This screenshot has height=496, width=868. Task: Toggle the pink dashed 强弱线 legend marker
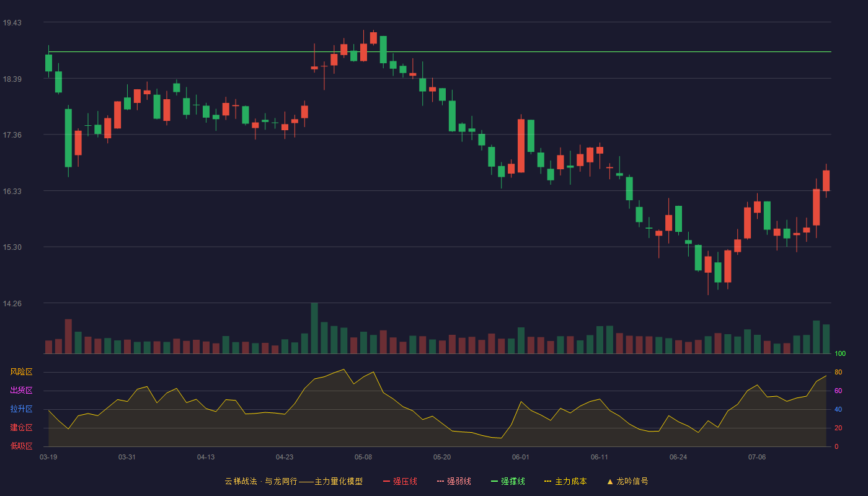441,481
